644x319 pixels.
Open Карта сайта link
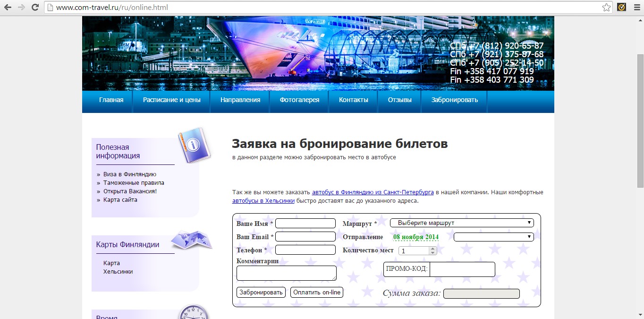coord(120,200)
